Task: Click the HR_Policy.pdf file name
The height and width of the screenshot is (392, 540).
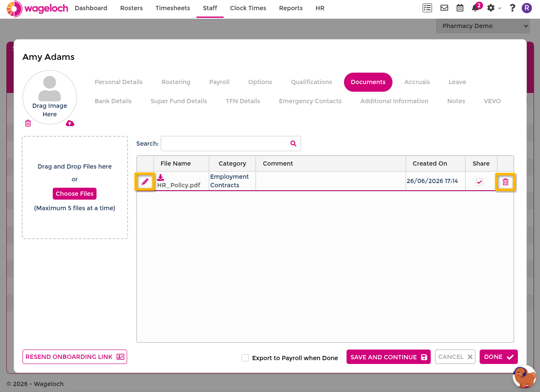Action: point(179,185)
